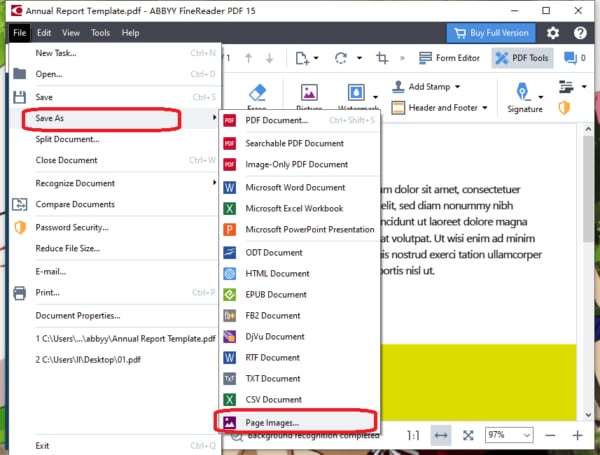
Task: Click fit to width icon
Action: (x=441, y=435)
